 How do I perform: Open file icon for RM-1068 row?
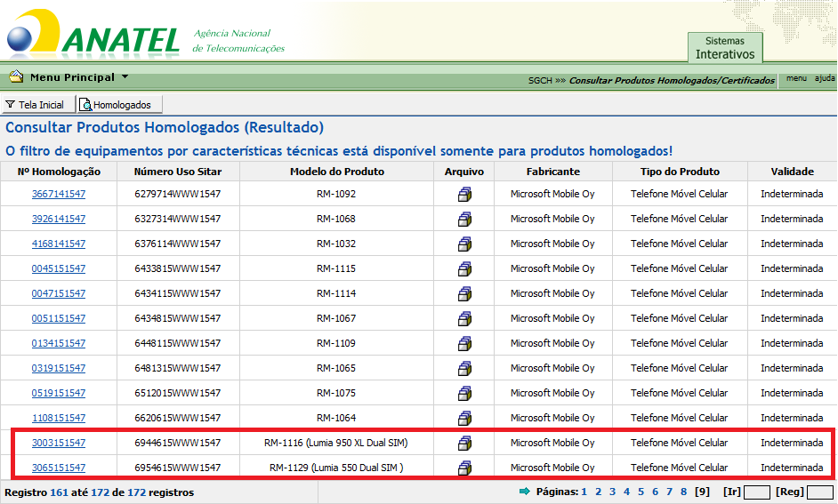click(464, 220)
